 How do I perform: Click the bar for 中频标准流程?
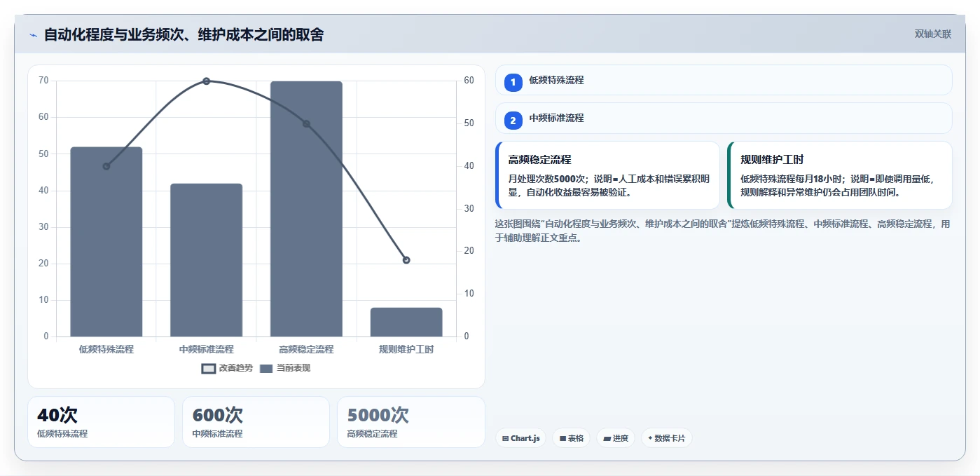[207, 260]
